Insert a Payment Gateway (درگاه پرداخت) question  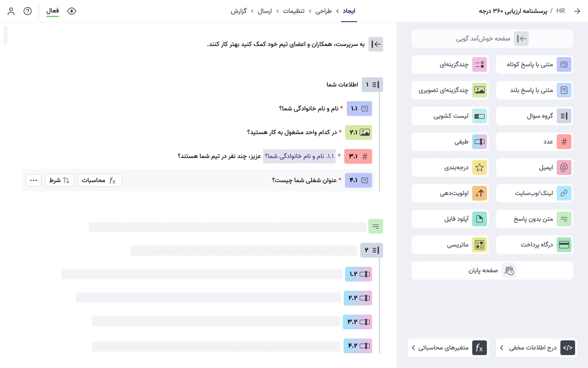pyautogui.click(x=534, y=245)
